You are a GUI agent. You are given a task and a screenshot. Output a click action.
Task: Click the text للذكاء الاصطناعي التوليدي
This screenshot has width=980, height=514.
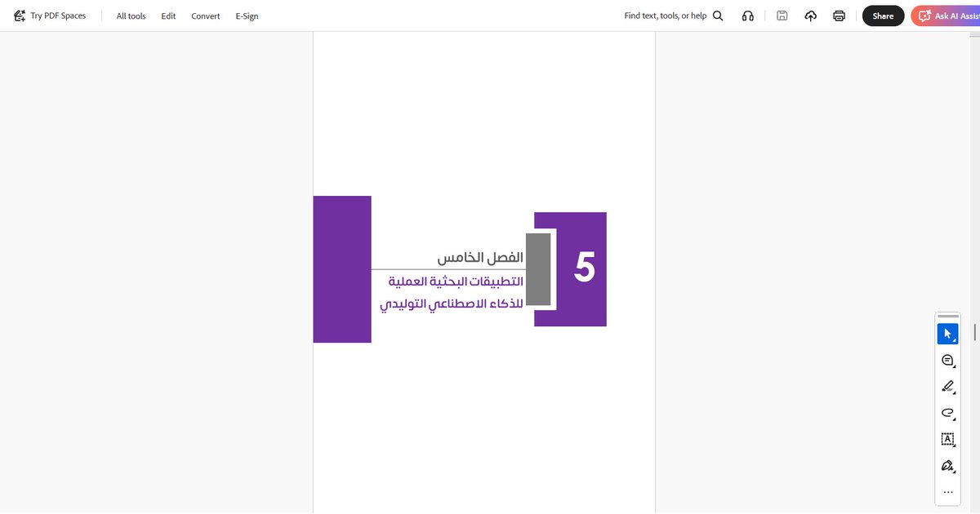point(452,305)
